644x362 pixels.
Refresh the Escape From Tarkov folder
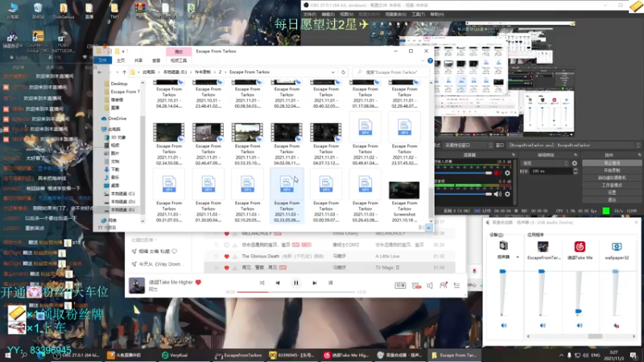pyautogui.click(x=344, y=72)
